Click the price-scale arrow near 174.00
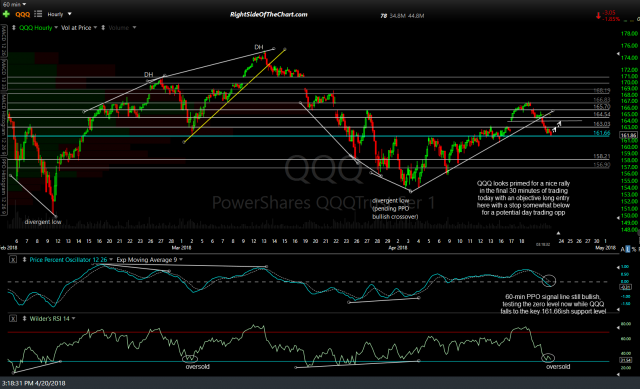The image size is (640, 389). pyautogui.click(x=618, y=54)
